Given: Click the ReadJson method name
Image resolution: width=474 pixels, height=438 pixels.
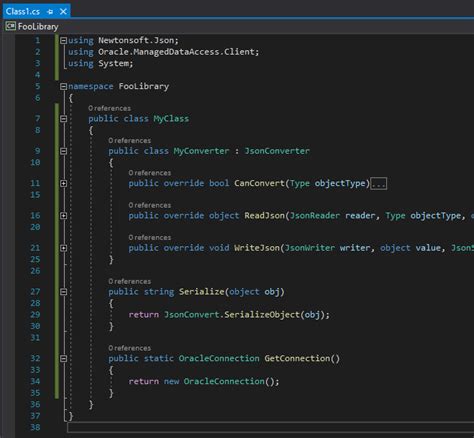Looking at the screenshot, I should tap(265, 216).
